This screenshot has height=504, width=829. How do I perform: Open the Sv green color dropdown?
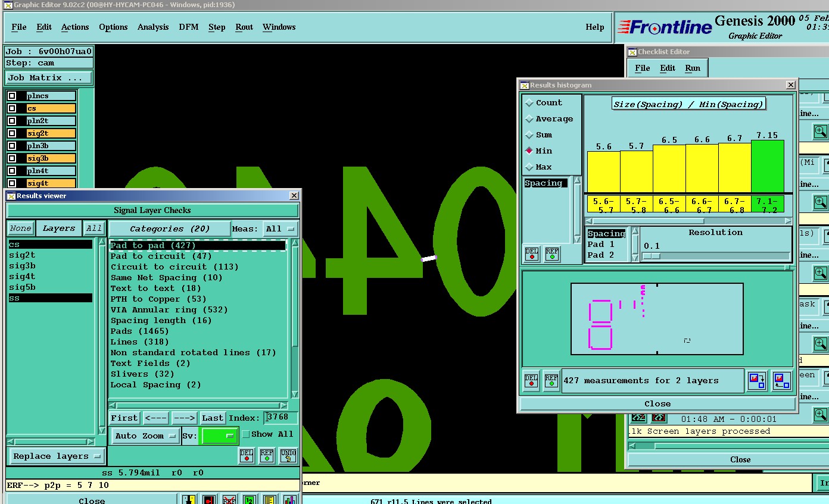(x=219, y=436)
